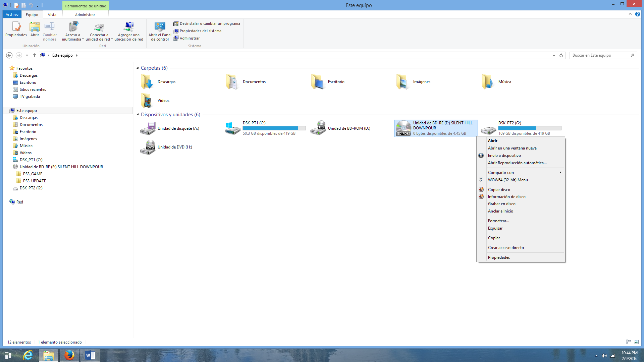Screen dimensions: 644x362
Task: Click the DSK_PT1 (C:) capacity bar
Action: [274, 128]
